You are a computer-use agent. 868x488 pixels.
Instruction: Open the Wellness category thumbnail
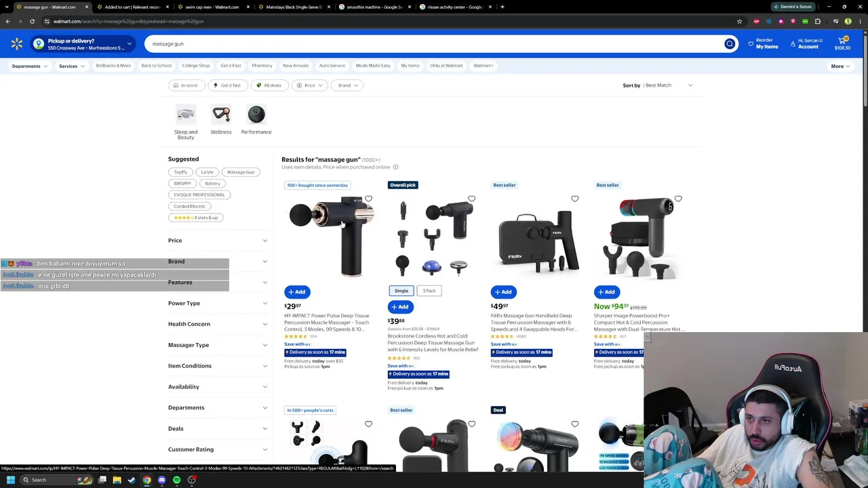point(221,120)
